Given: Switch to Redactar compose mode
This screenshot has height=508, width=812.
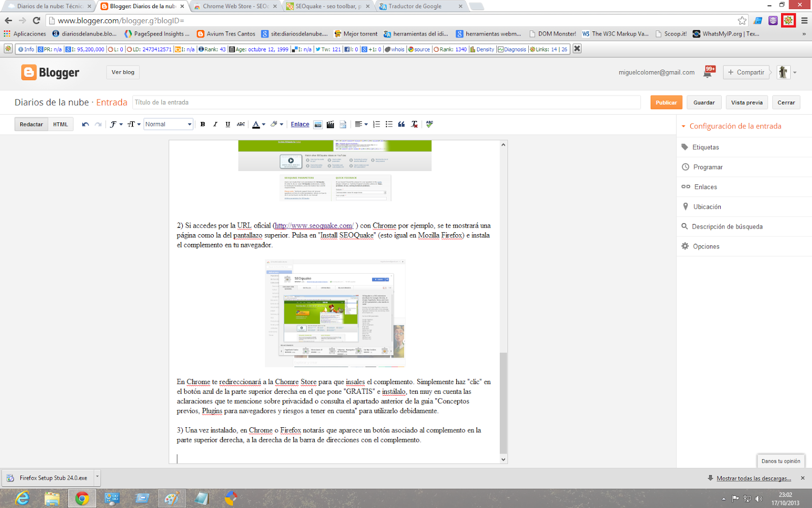Looking at the screenshot, I should click(x=31, y=124).
